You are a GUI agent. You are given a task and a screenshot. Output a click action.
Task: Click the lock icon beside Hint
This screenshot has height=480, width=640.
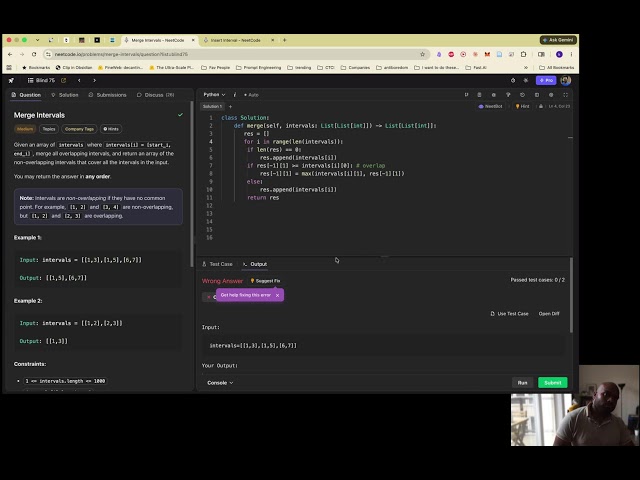[x=541, y=106]
